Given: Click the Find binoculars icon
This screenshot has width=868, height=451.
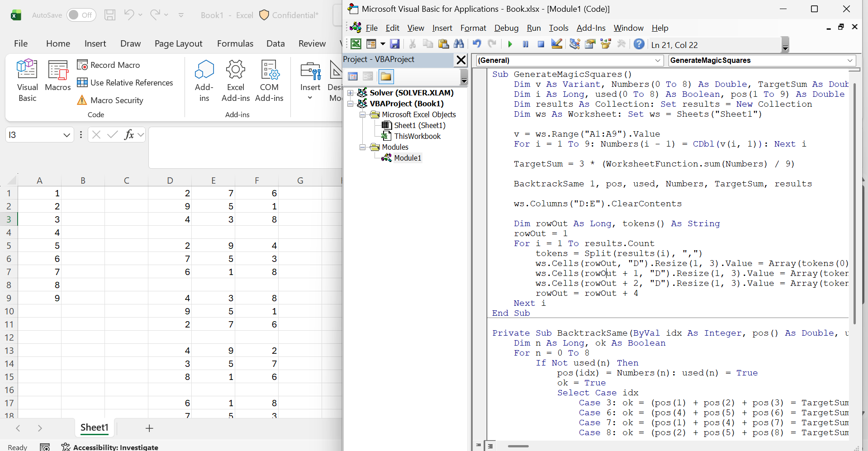Looking at the screenshot, I should (x=459, y=44).
